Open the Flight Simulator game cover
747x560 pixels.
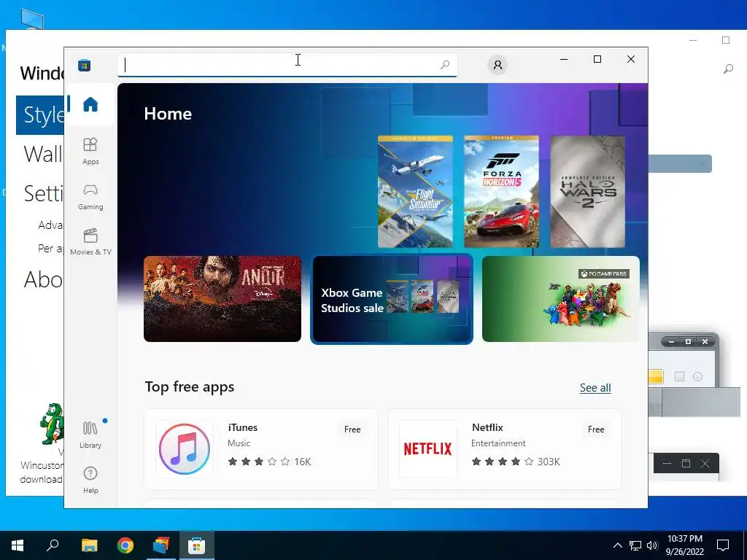(x=415, y=192)
